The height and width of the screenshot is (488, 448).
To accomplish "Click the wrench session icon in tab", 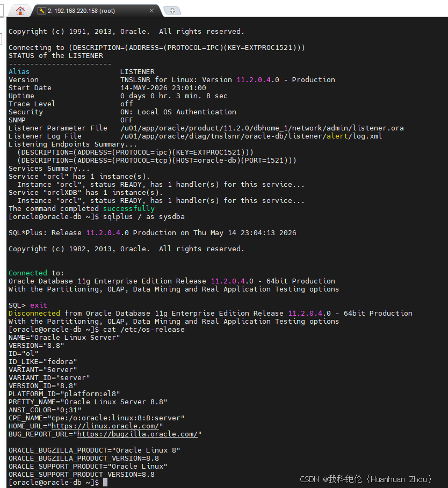I will [41, 11].
